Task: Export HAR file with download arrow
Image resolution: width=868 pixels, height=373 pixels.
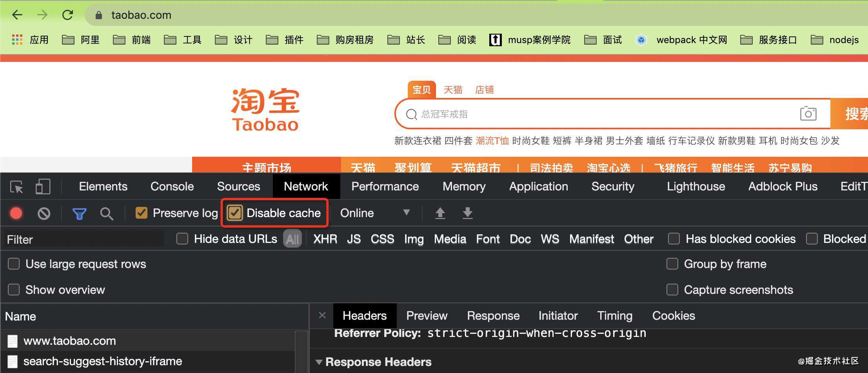Action: coord(467,213)
